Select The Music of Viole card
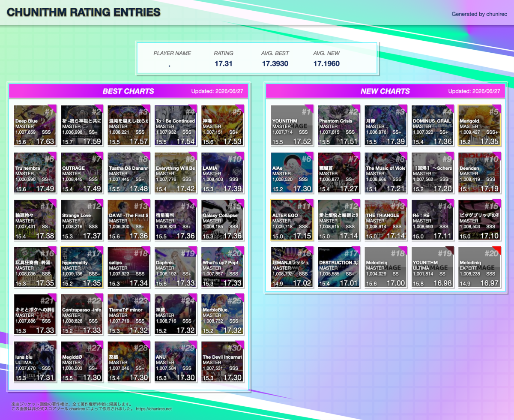The width and height of the screenshot is (514, 420). (x=385, y=173)
